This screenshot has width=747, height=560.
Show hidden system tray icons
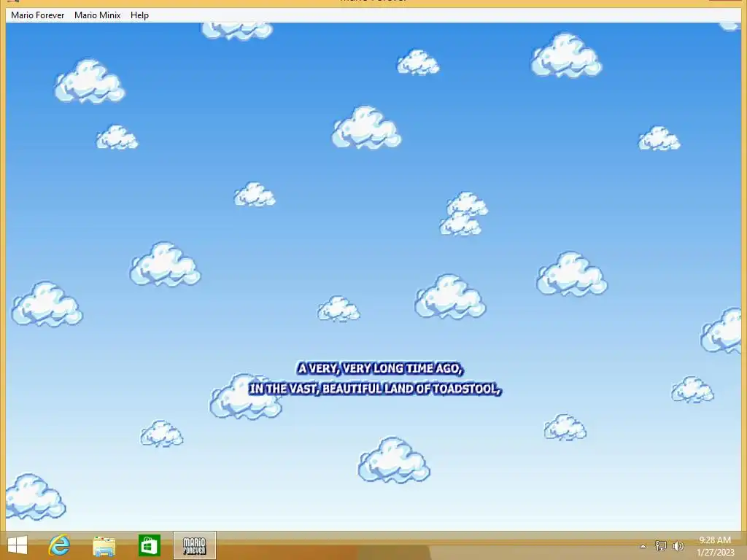[643, 546]
